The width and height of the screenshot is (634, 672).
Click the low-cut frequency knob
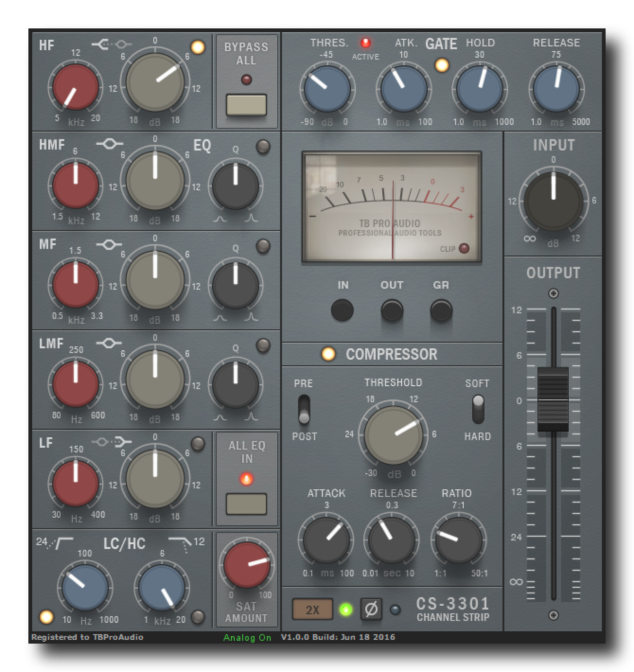85,588
